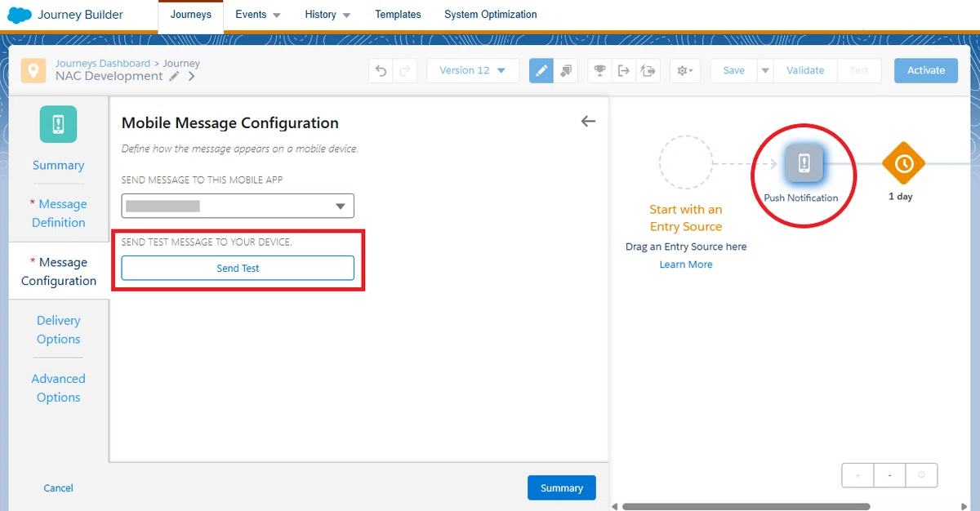Click the blue Summary button
Viewport: 980px width, 511px height.
coord(561,487)
